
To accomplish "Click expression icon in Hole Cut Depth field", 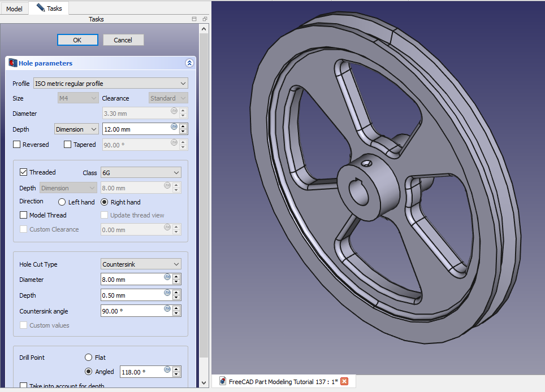I will tap(167, 293).
